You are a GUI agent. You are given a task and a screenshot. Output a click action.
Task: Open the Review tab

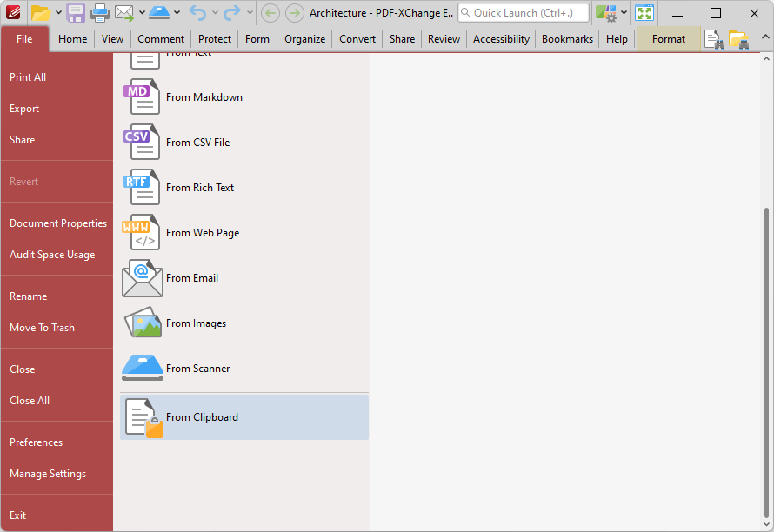(444, 39)
